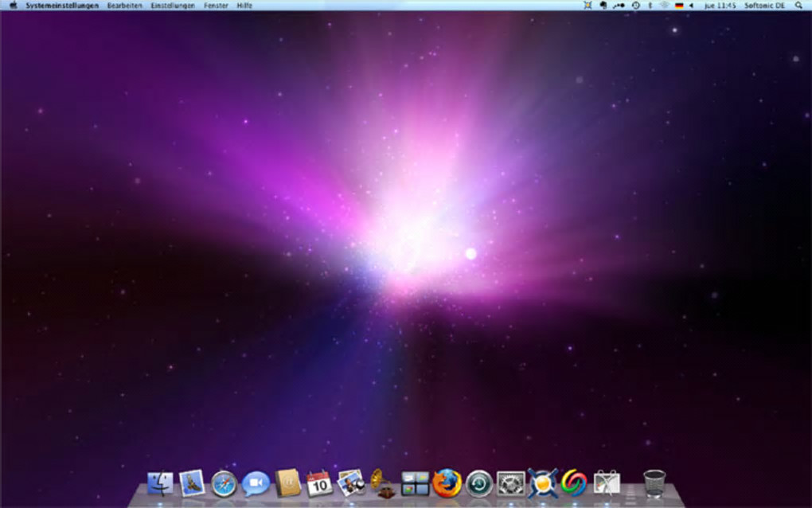
Task: Launch Firefox from the Dock
Action: 447,483
